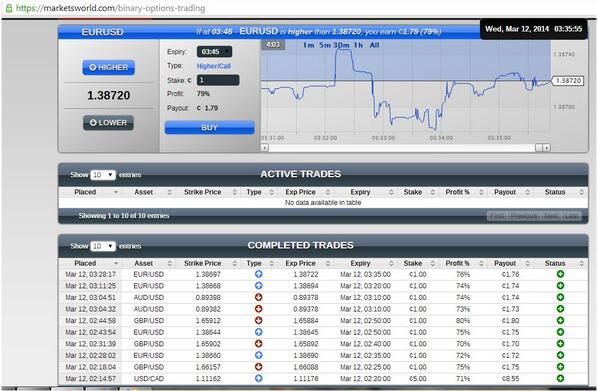598x391 pixels.
Task: Sort Active Trades by Asset column
Action: coord(149,192)
